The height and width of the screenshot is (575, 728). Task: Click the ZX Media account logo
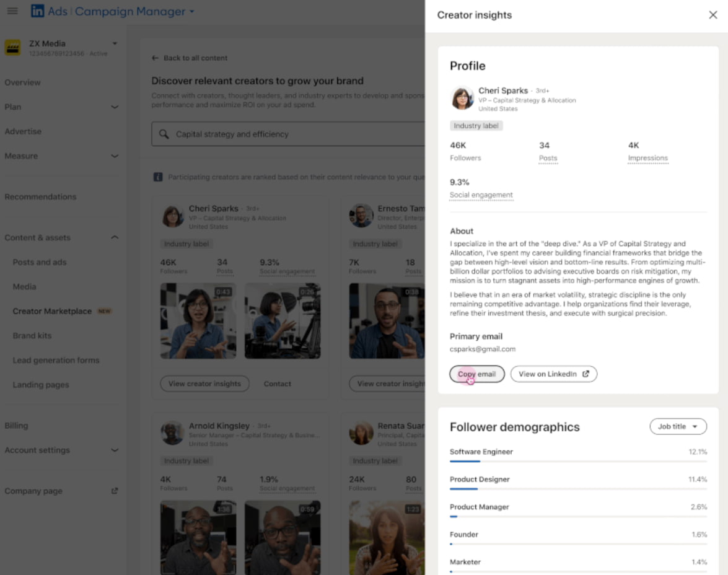[x=12, y=47]
